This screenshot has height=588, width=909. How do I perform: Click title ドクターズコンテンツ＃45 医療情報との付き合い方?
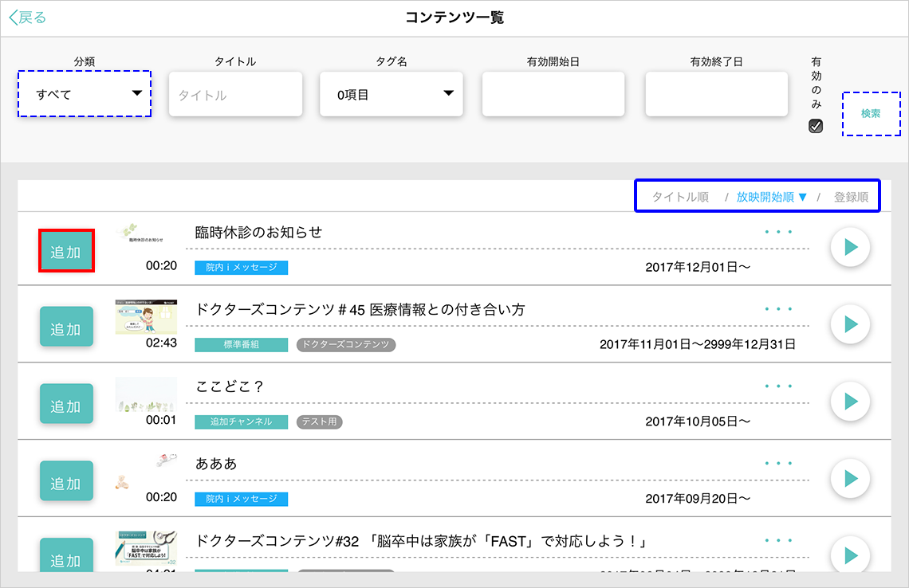click(360, 309)
